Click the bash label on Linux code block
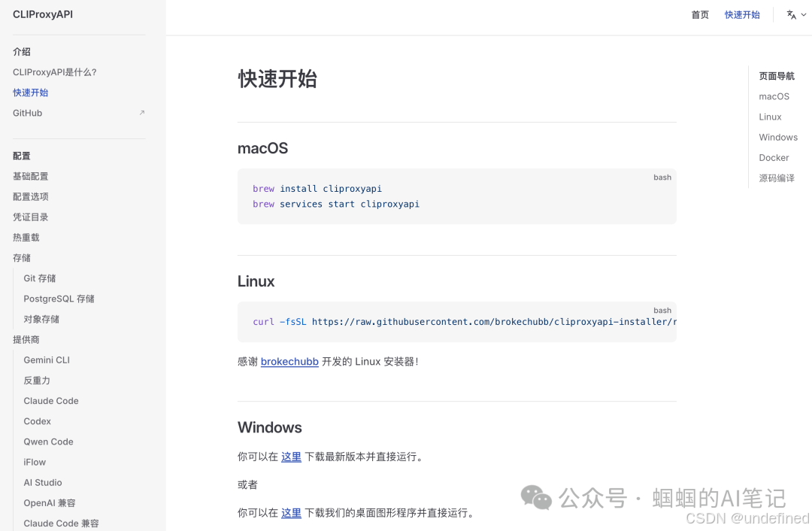 pyautogui.click(x=662, y=311)
